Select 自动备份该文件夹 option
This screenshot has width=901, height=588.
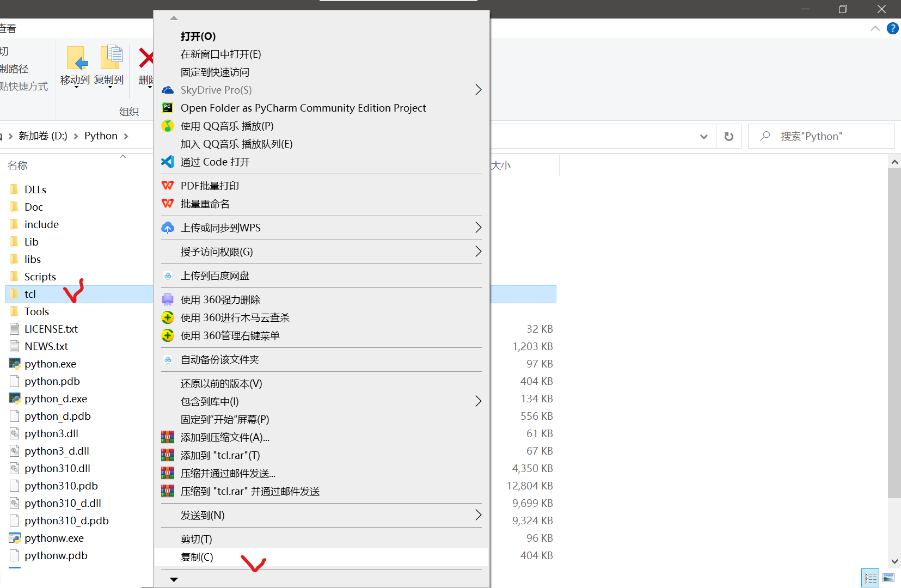(220, 359)
